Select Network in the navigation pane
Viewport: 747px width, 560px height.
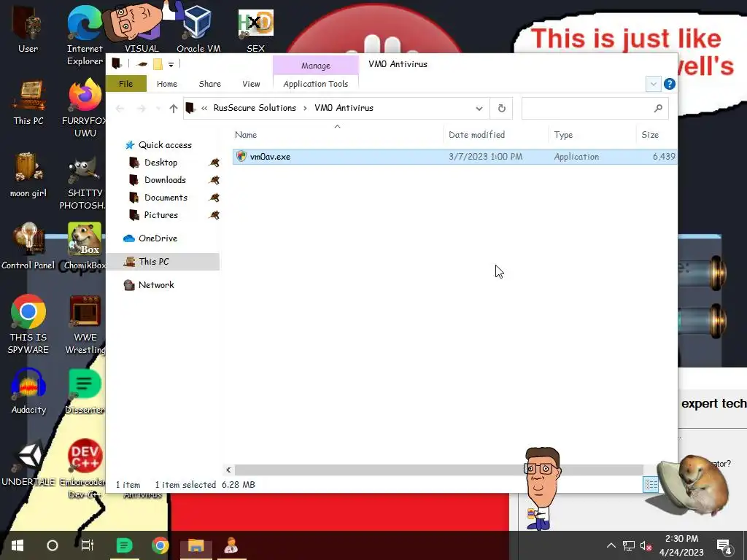pyautogui.click(x=156, y=285)
